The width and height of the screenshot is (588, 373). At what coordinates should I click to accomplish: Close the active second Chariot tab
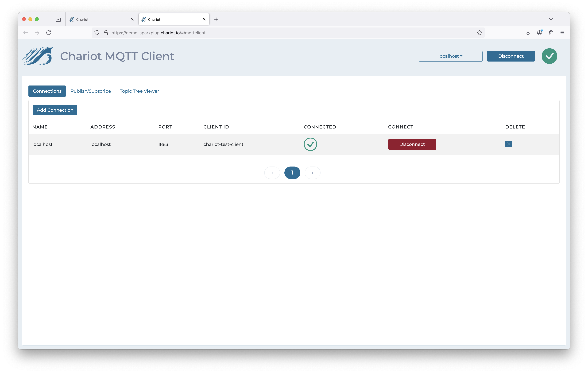[x=204, y=19]
